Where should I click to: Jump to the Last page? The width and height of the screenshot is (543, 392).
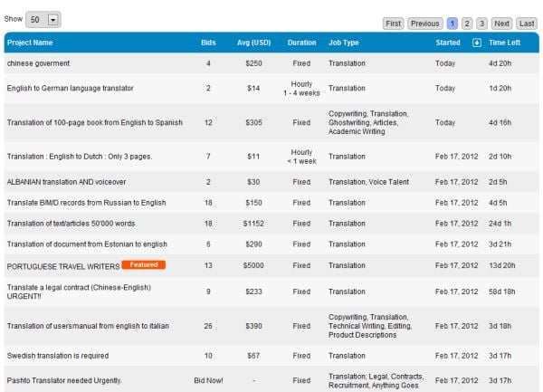527,24
